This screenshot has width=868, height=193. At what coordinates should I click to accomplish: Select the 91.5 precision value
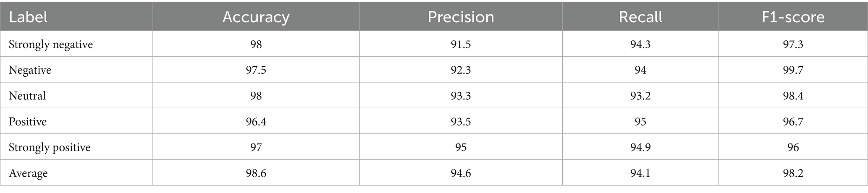click(461, 44)
